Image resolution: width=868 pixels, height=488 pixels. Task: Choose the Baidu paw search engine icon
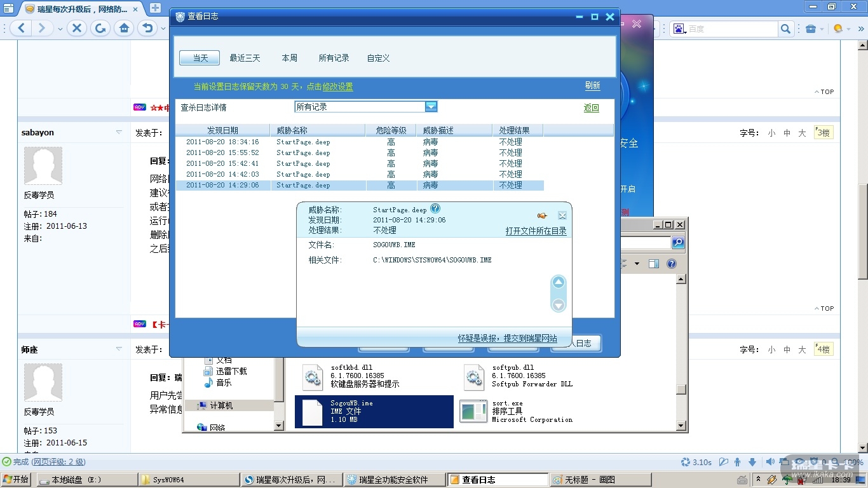point(679,29)
